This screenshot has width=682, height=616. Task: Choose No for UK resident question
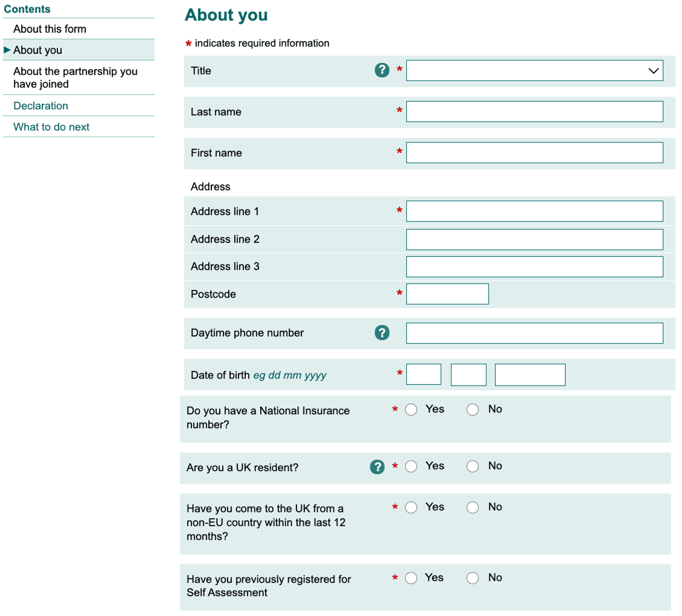[x=473, y=466]
